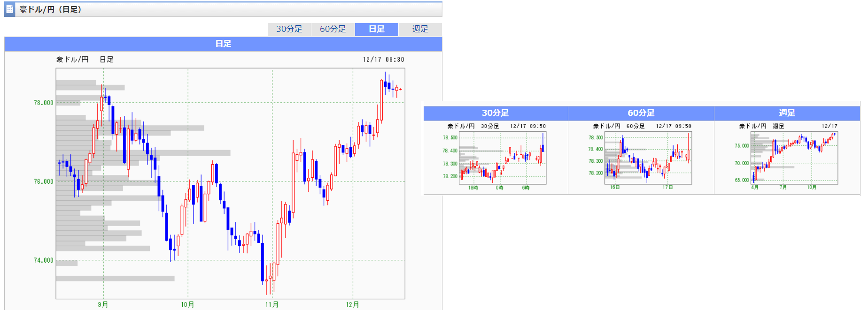Click the 11月 label on the date axis

pos(272,304)
